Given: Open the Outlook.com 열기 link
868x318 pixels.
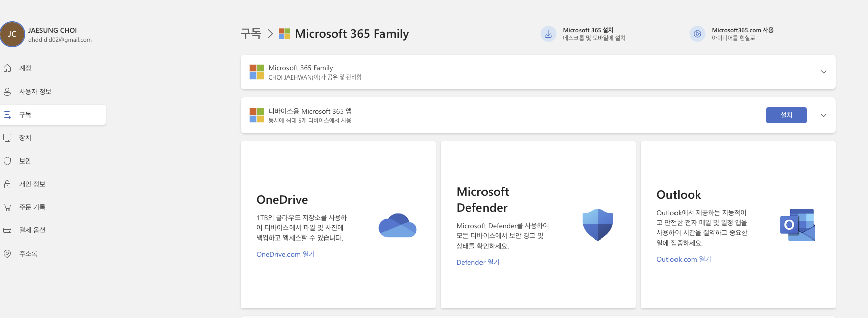Looking at the screenshot, I should click(684, 259).
